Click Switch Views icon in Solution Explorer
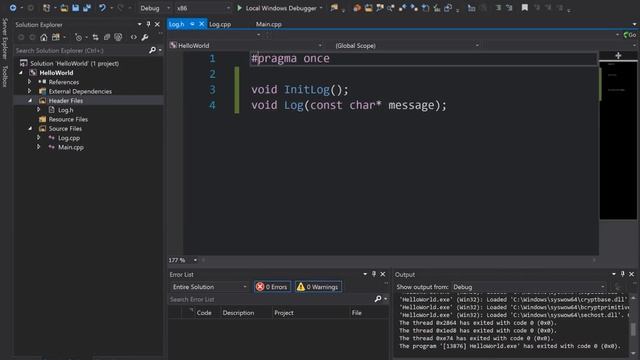The image size is (640, 360). click(x=56, y=38)
